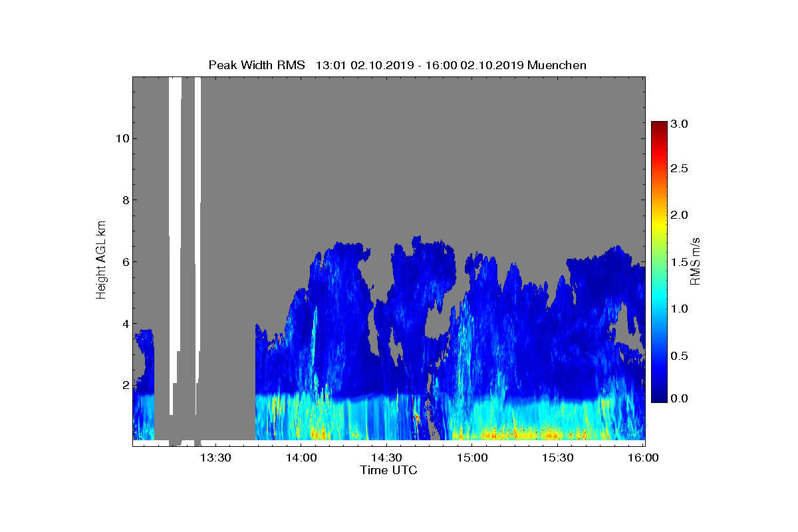Click the 'Time UTC' axis label
798x532 pixels.
point(389,470)
